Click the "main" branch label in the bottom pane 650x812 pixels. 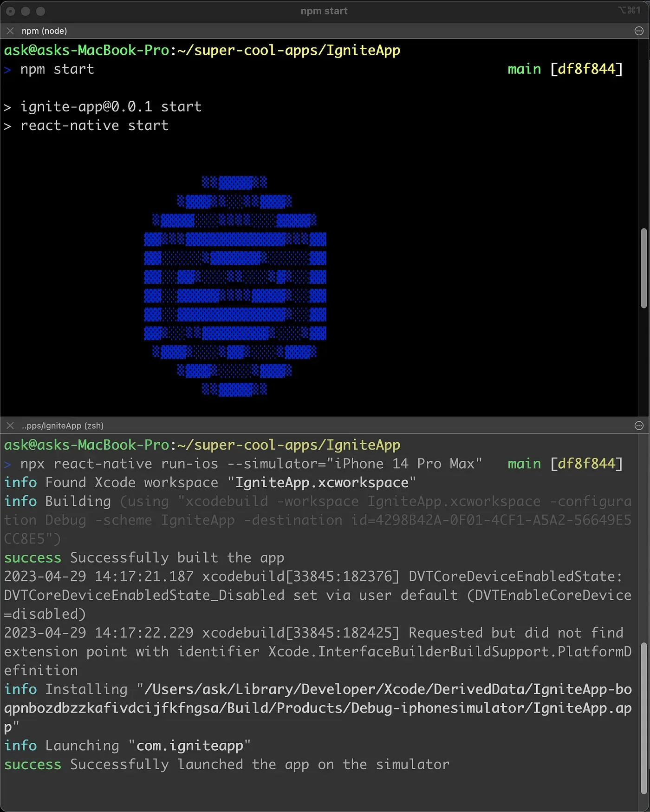pos(524,464)
